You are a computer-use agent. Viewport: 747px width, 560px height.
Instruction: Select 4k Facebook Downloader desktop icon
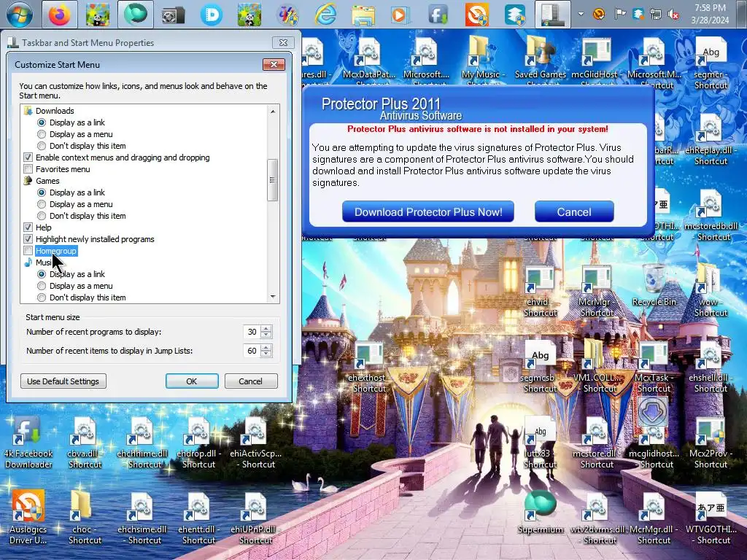[28, 443]
